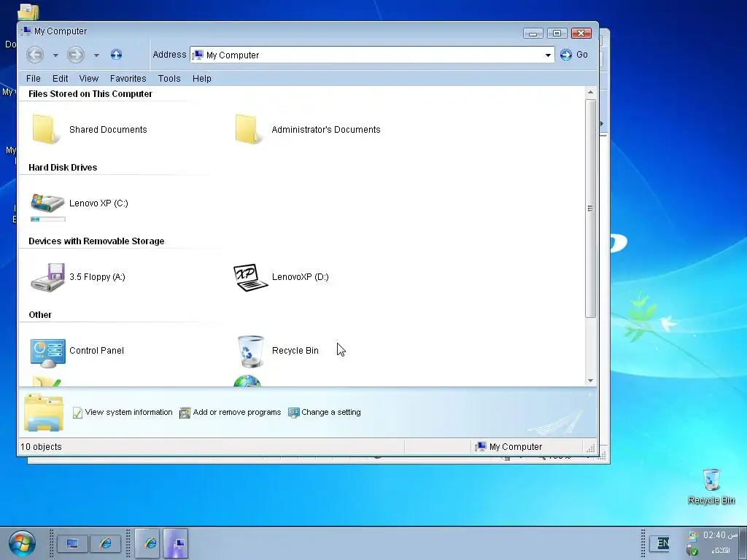Select the Shared Documents folder icon
The image size is (747, 560).
click(x=46, y=129)
